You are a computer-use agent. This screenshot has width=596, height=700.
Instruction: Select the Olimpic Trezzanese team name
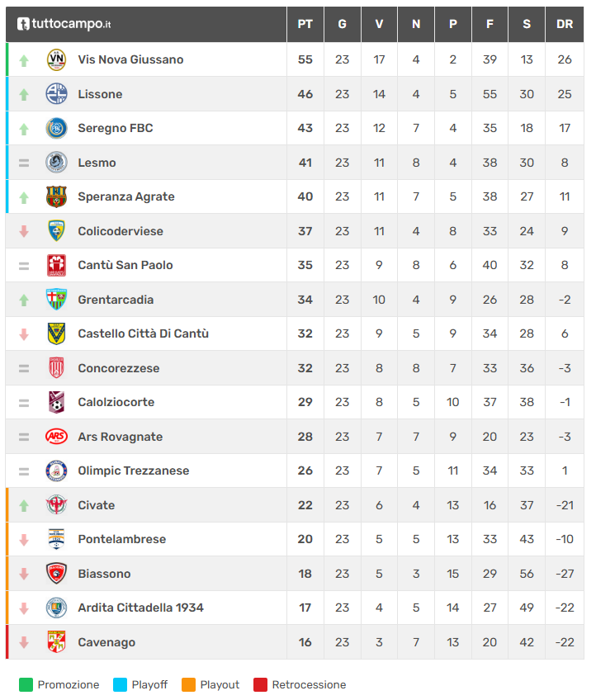[134, 471]
